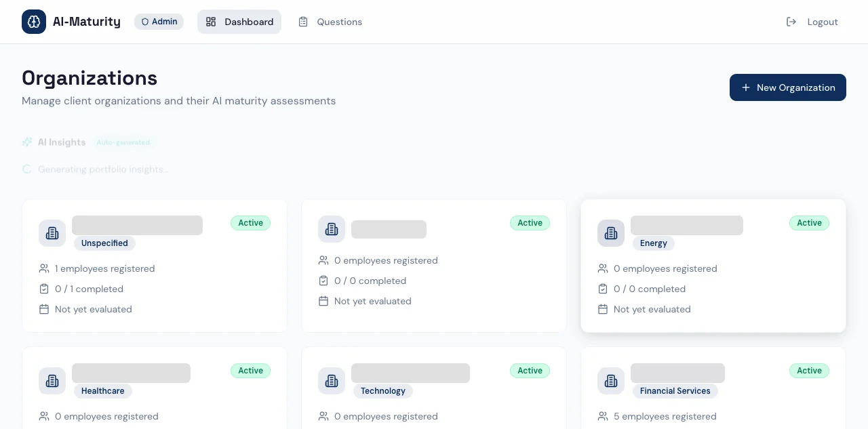Click 'Not yet evaluated' on the Energy card
This screenshot has height=429, width=868.
(652, 309)
